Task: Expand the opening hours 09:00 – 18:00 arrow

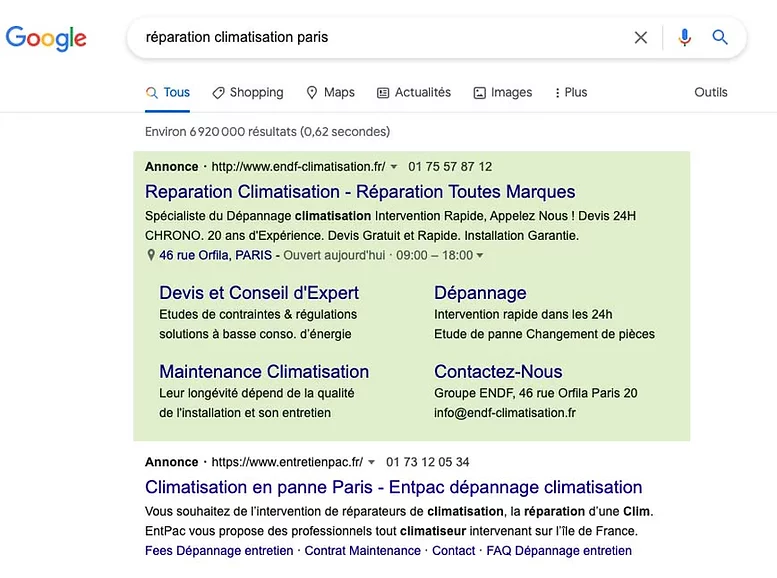Action: pos(480,255)
